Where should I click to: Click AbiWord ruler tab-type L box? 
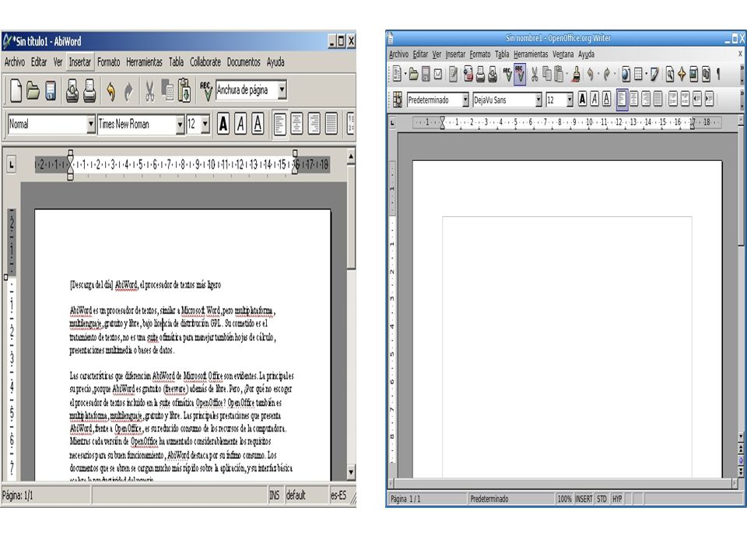tap(11, 165)
